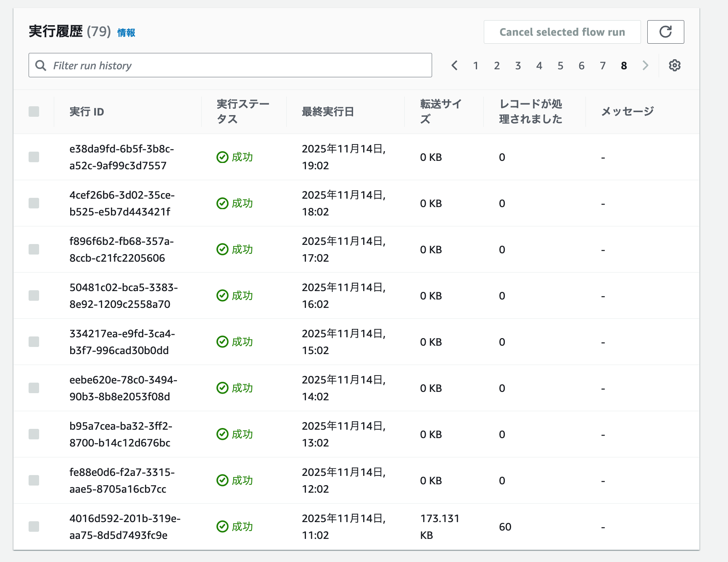Expand the previous page chevron arrow
728x562 pixels.
454,66
